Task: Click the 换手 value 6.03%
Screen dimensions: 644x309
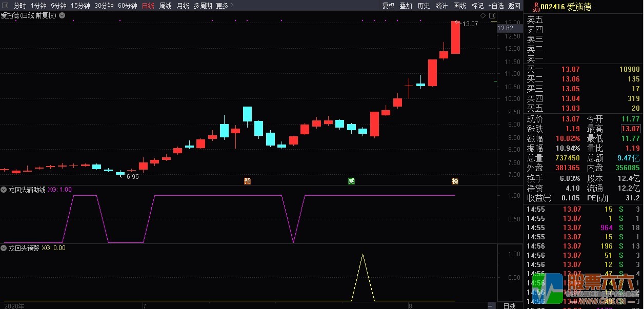Action: tap(569, 178)
